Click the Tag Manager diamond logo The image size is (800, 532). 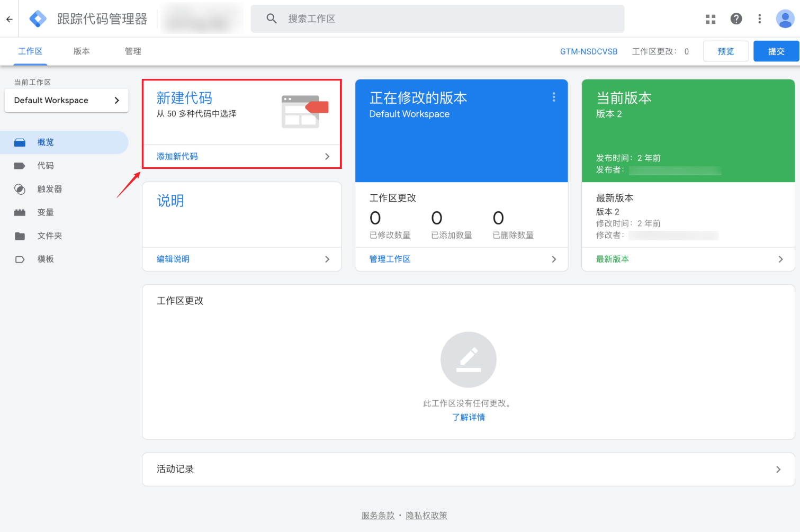[x=37, y=18]
